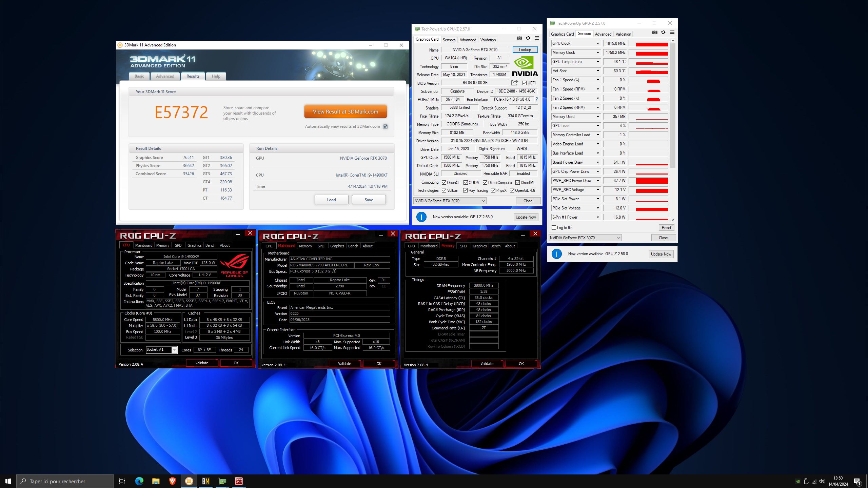Image resolution: width=868 pixels, height=488 pixels.
Task: Click NVIDIA tray icon in system tray
Action: [798, 481]
